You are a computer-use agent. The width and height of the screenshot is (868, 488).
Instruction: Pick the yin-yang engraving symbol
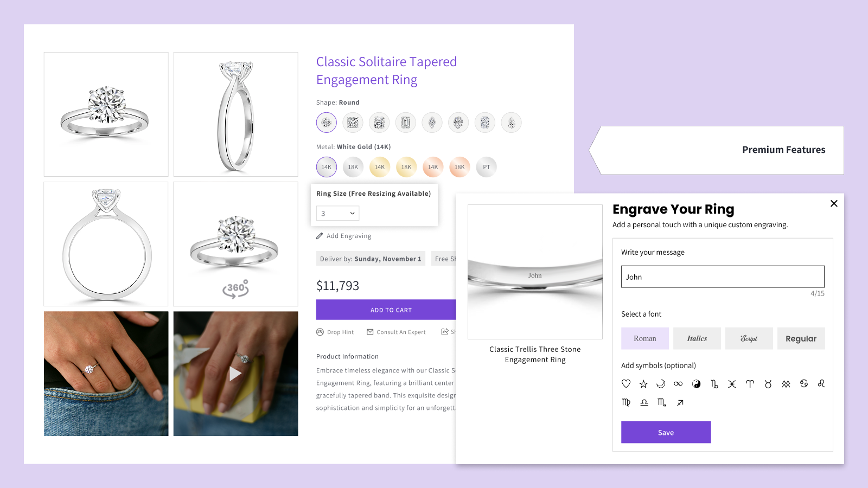pos(697,384)
